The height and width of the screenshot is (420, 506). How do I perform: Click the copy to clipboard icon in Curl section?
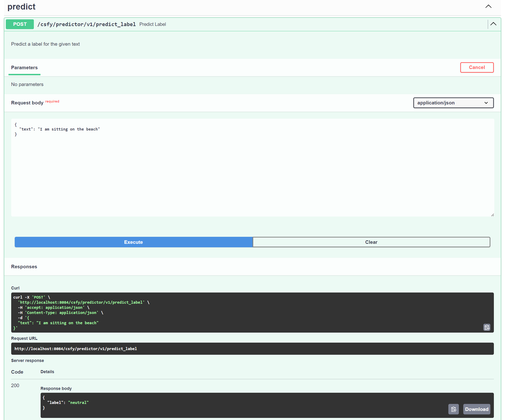tap(487, 327)
